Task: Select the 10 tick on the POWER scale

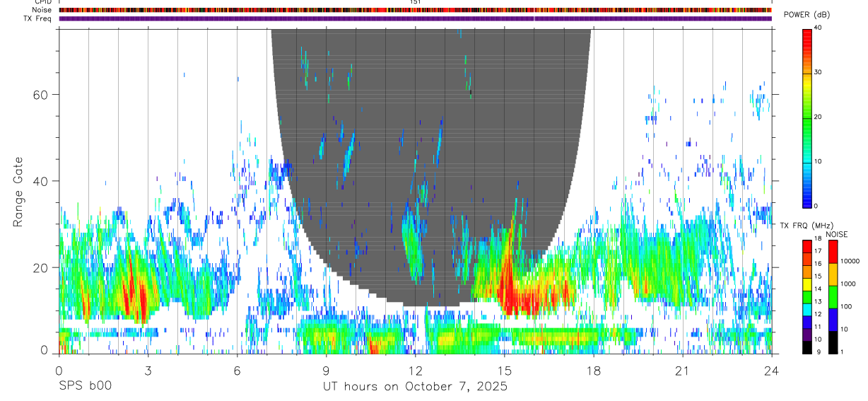Action: tap(819, 161)
